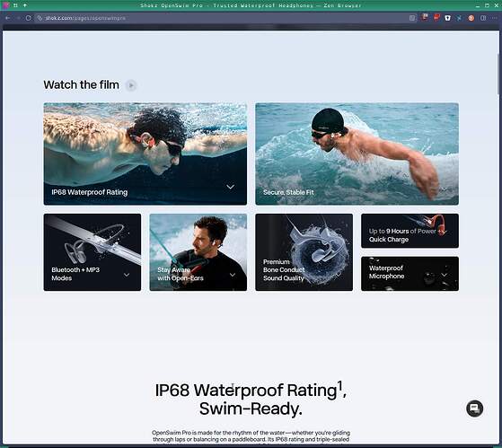Open the Bitwarden shield extension
Viewport: 502px width, 448px height.
(x=447, y=18)
